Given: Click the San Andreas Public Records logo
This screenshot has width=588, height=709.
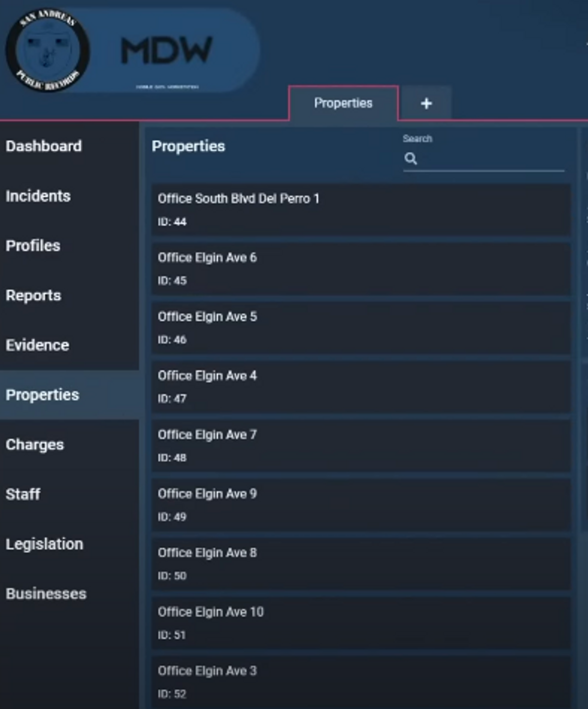Looking at the screenshot, I should click(x=48, y=50).
